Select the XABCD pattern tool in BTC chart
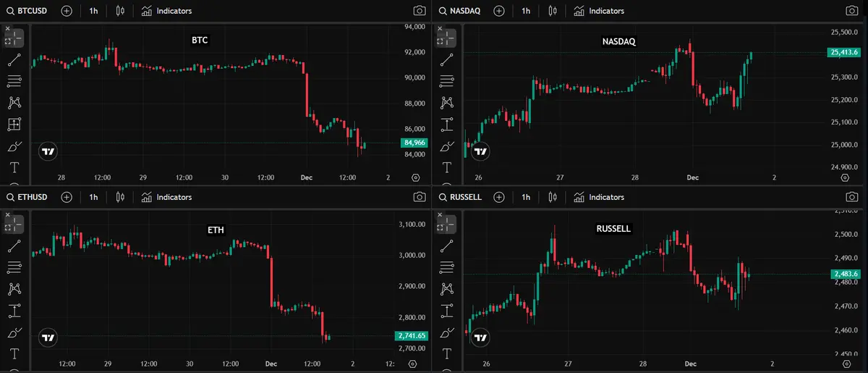This screenshot has height=373, width=868. coord(14,103)
